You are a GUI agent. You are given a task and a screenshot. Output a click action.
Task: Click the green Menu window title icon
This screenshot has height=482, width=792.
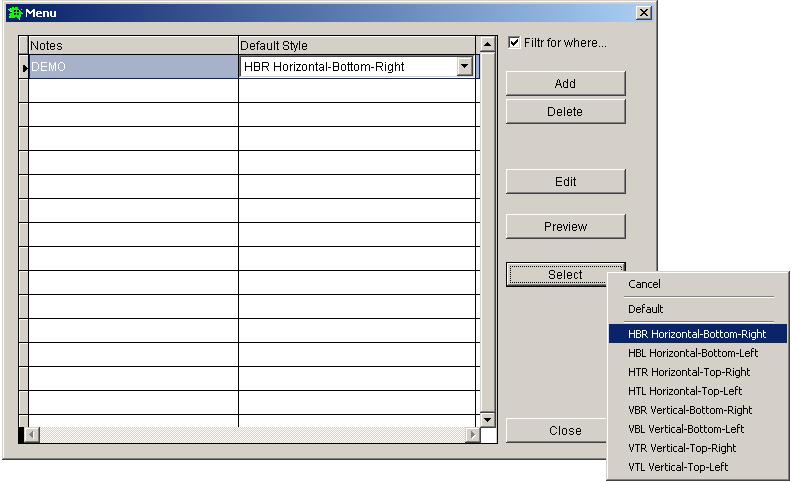(14, 13)
